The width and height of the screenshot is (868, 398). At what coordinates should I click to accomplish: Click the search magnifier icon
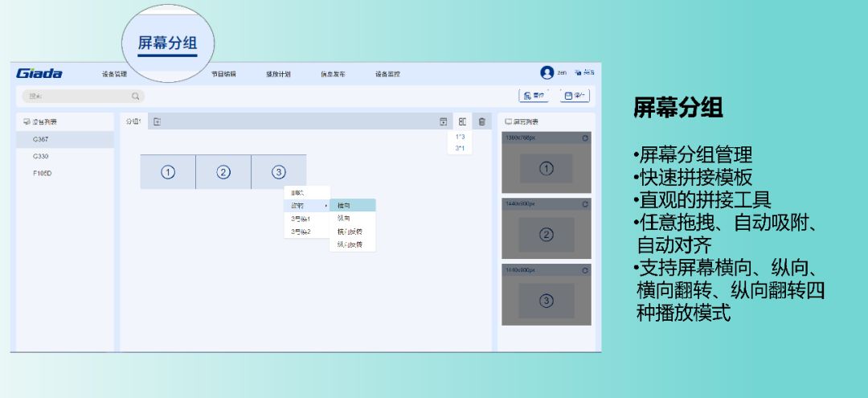coord(136,96)
